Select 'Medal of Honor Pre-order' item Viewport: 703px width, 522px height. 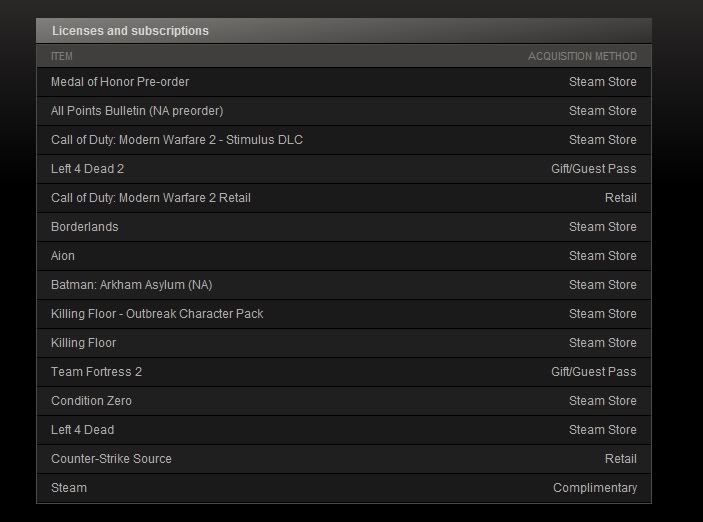pos(120,82)
